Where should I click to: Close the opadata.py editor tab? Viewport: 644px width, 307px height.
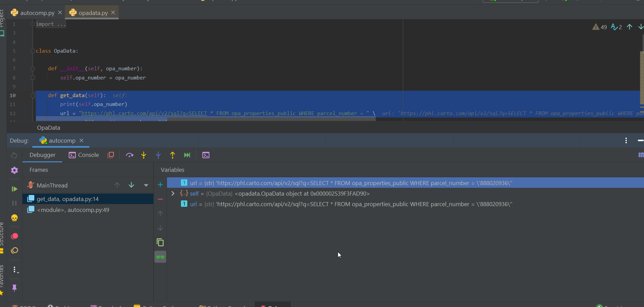point(113,13)
